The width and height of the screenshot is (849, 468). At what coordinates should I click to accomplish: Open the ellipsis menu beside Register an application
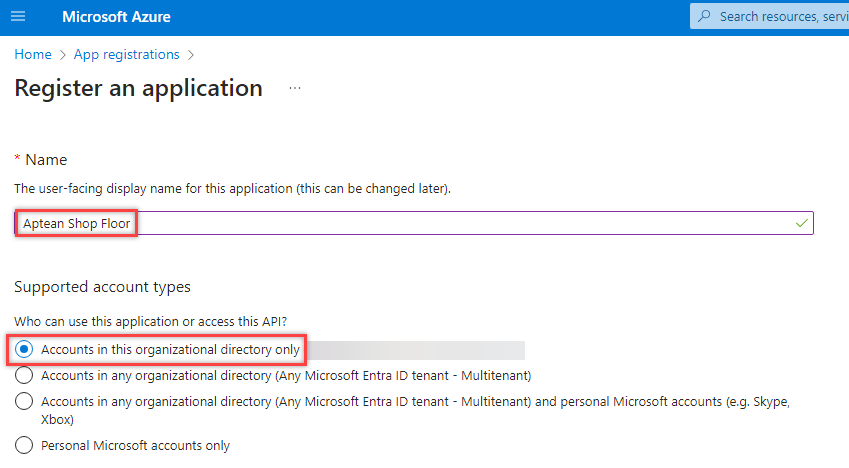click(295, 88)
